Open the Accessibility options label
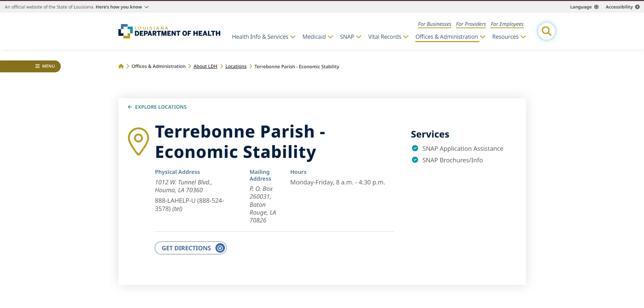Screen dimensions: 644x308 (619, 7)
